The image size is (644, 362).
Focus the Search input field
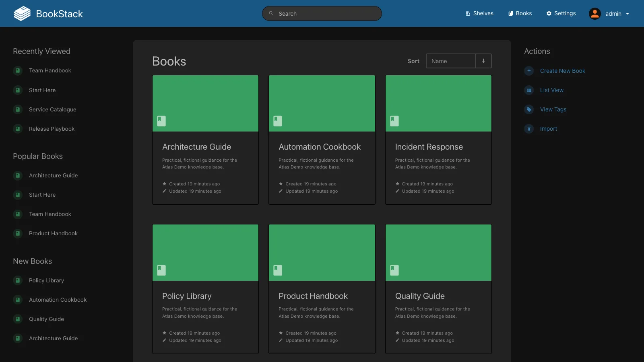322,13
